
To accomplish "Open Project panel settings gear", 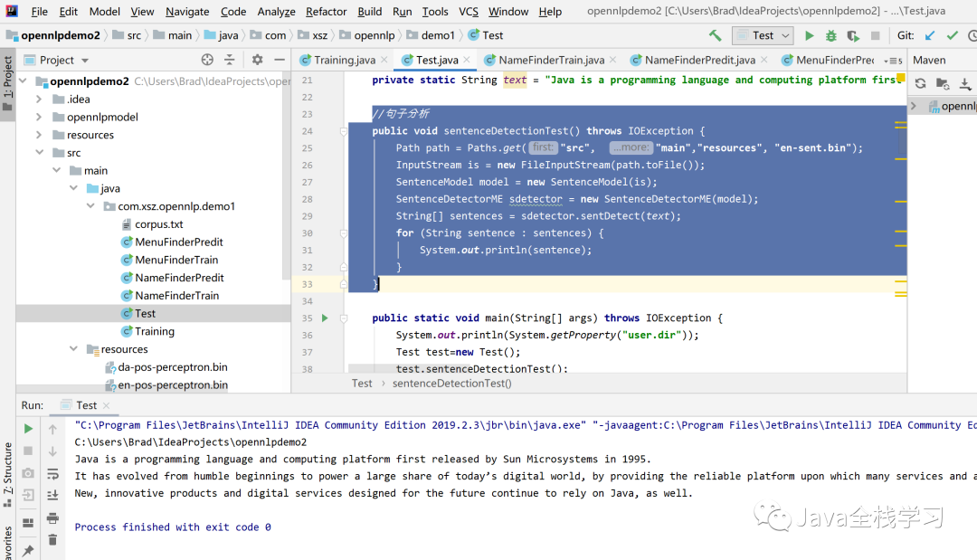I will pos(257,60).
